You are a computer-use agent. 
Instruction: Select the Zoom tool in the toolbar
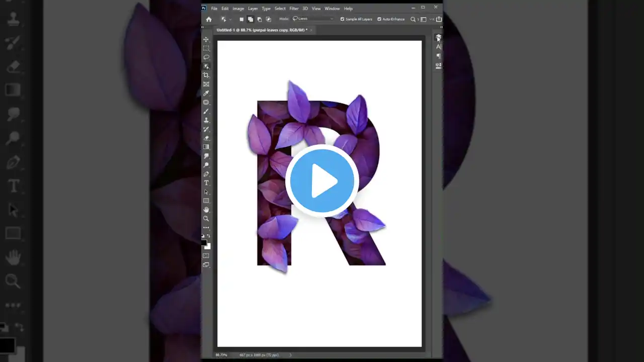click(x=206, y=219)
